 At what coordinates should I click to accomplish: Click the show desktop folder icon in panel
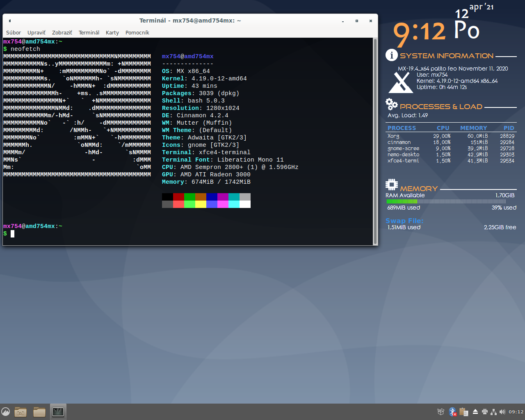[x=21, y=412]
